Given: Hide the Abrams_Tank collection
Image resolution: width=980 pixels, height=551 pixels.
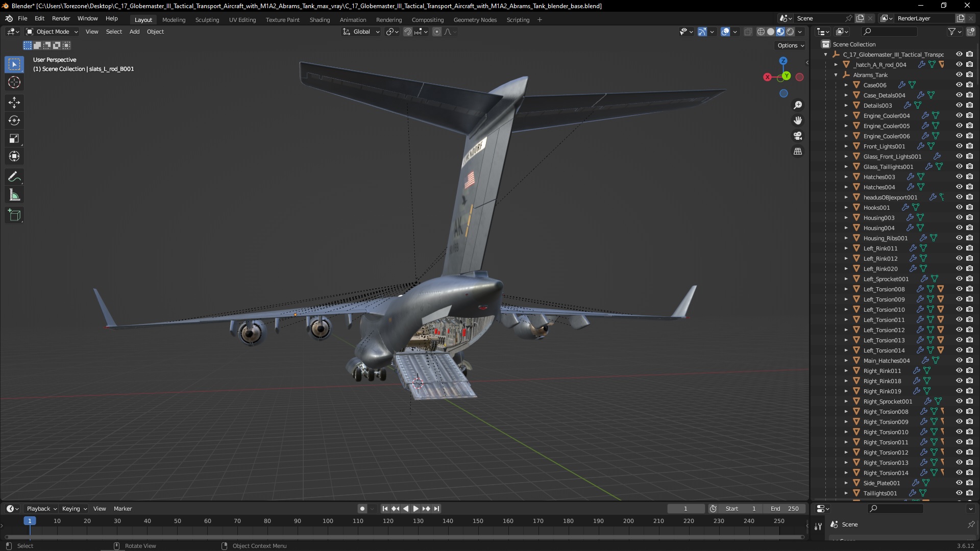Looking at the screenshot, I should pos(959,74).
